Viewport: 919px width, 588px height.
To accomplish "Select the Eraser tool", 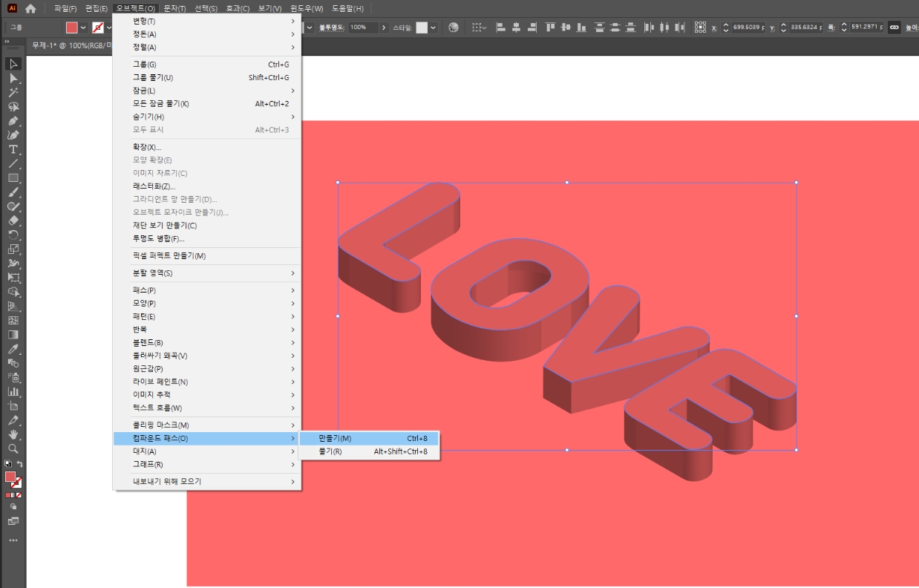I will (x=13, y=220).
